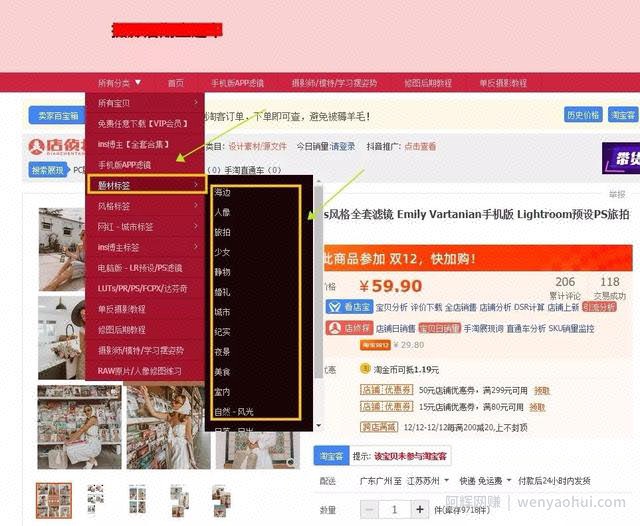Click the 历史价格 button
Viewport: 640px width, 526px height.
click(x=583, y=115)
